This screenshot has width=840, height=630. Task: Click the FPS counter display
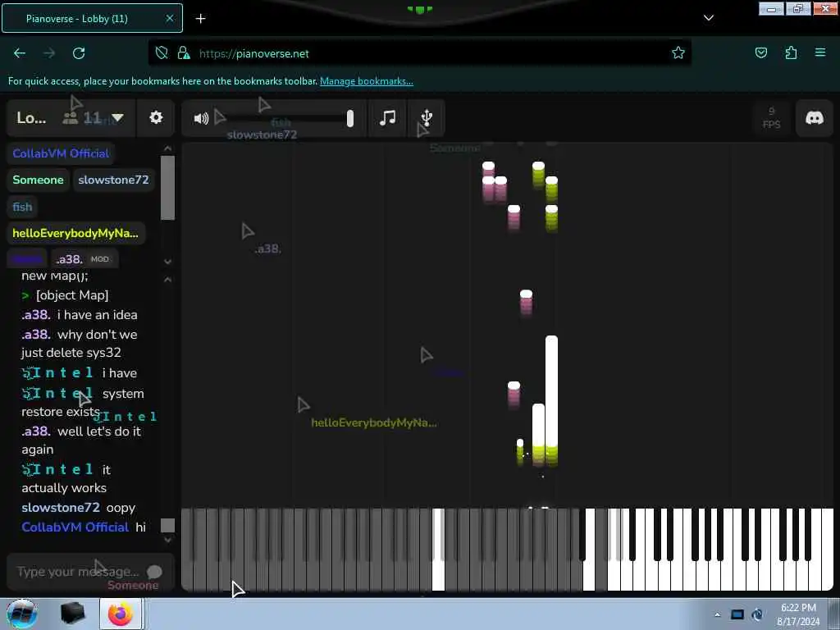pos(771,118)
